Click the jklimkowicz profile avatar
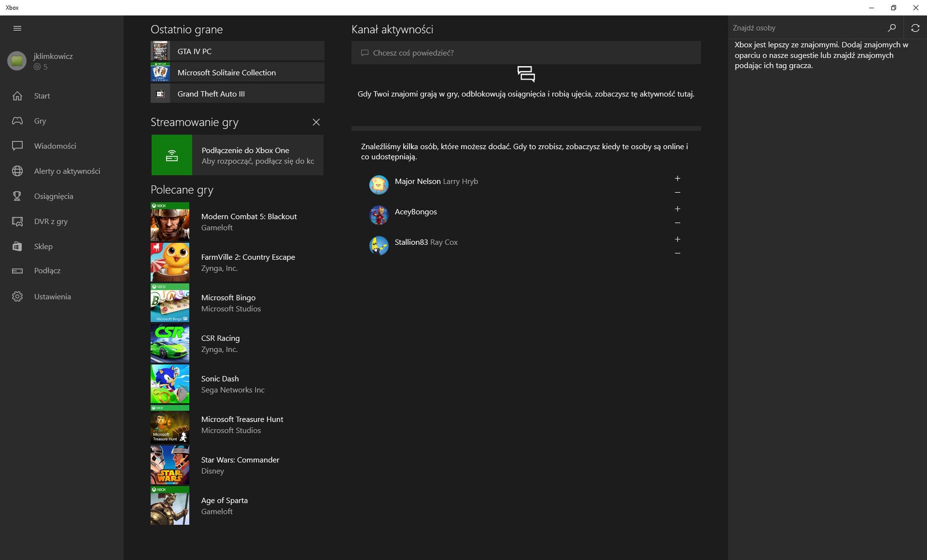The width and height of the screenshot is (927, 560). pos(17,61)
